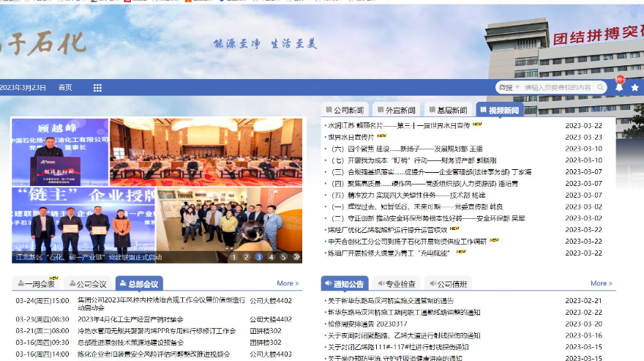The image size is (644, 361).
Task: Open news (四) 聚焦高质量 党委组织部
Action: [x=424, y=183]
